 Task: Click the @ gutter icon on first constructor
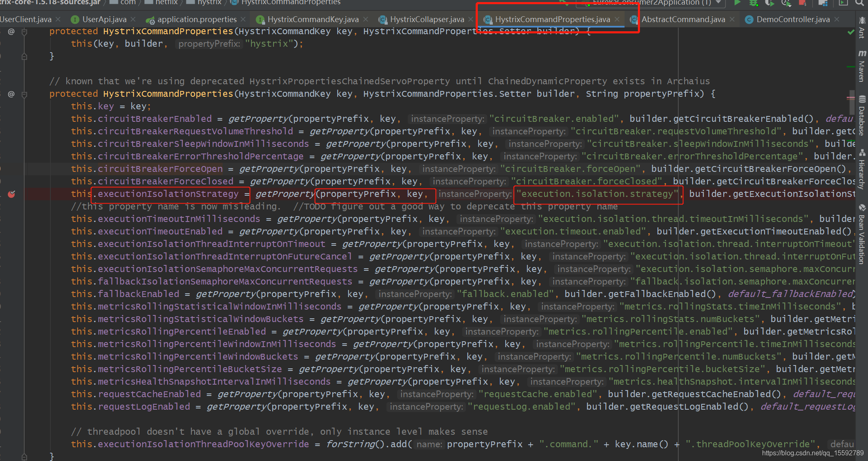(11, 31)
